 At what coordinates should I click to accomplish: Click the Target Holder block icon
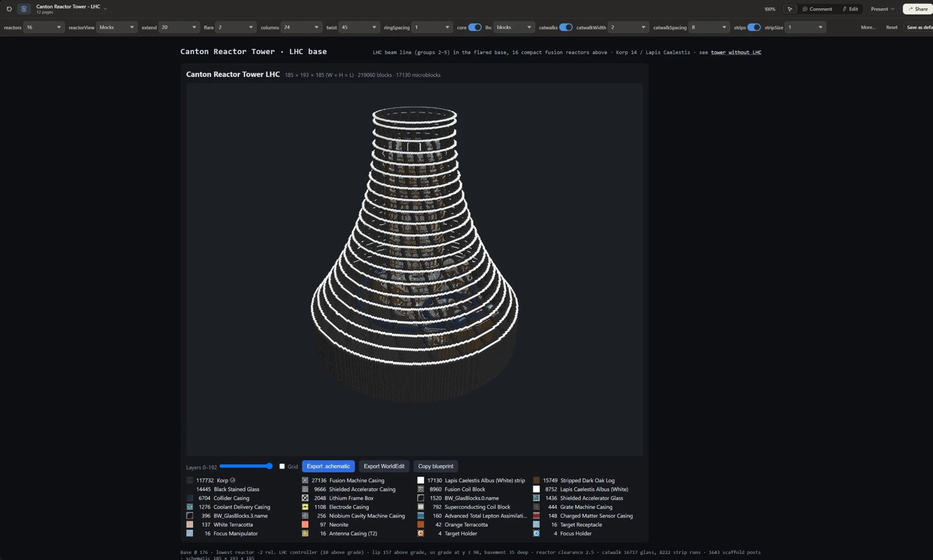pos(420,533)
